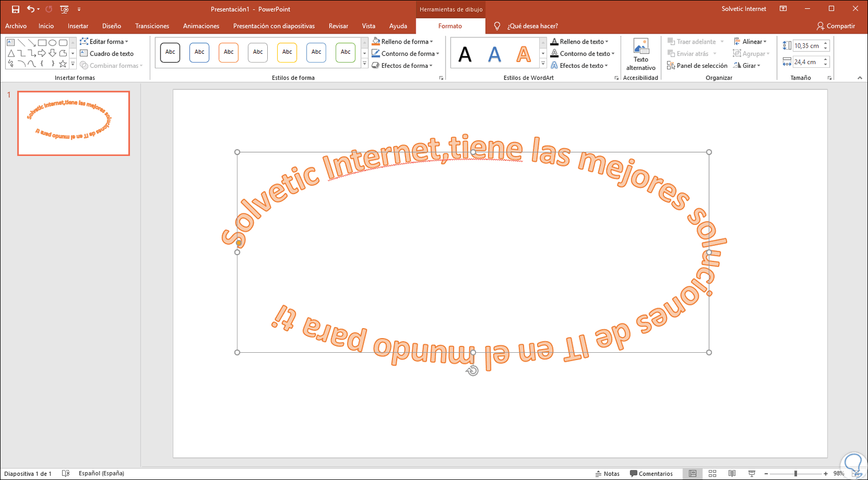
Task: Start presentation from beginning icon in title bar
Action: pyautogui.click(x=64, y=9)
